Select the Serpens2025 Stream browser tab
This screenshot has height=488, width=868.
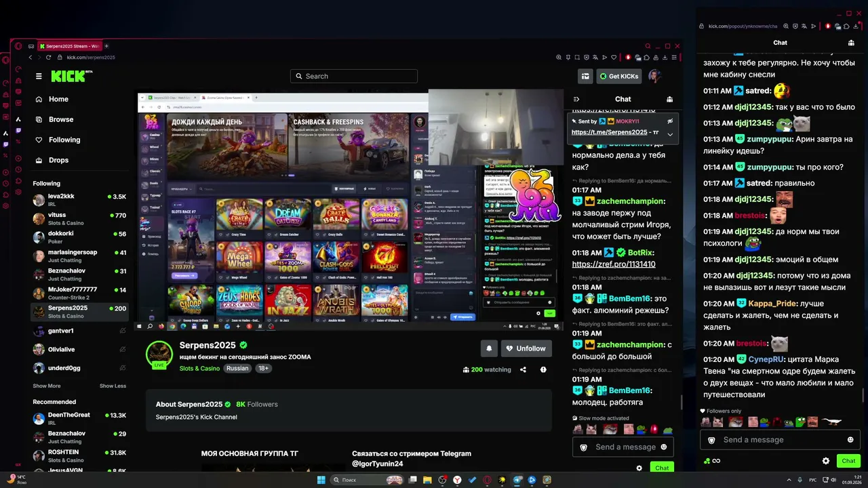(x=70, y=46)
